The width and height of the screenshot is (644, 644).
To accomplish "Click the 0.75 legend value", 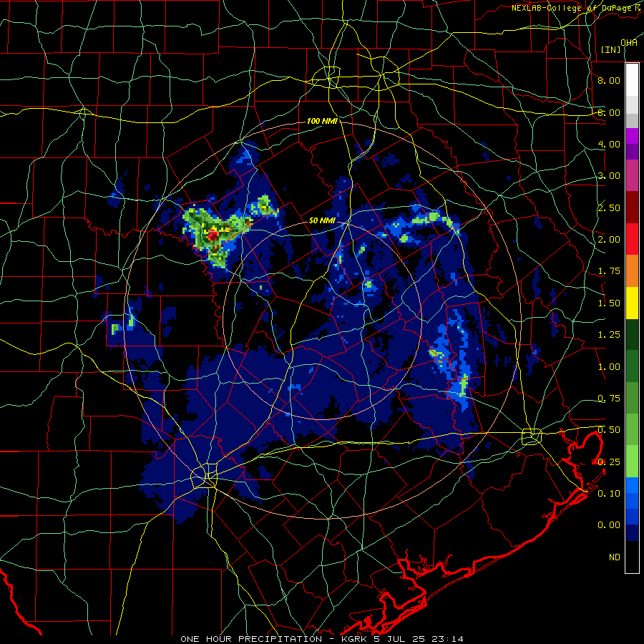I will point(609,399).
